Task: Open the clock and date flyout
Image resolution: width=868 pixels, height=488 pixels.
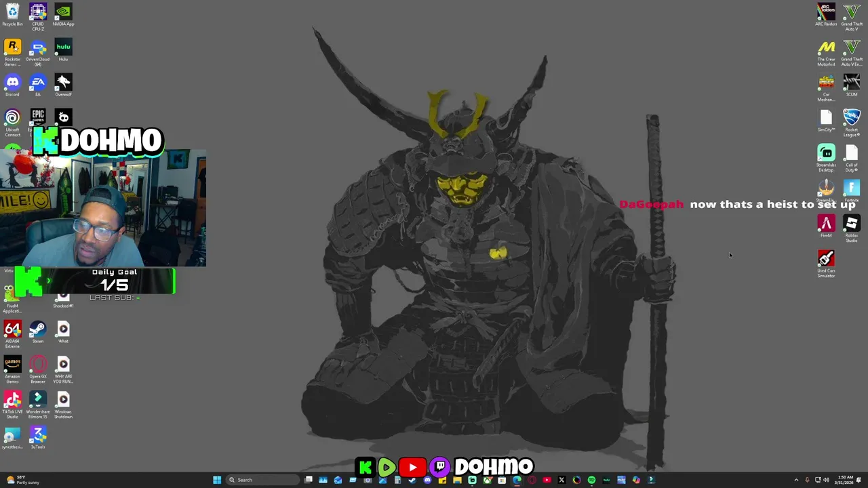Action: coord(845,480)
